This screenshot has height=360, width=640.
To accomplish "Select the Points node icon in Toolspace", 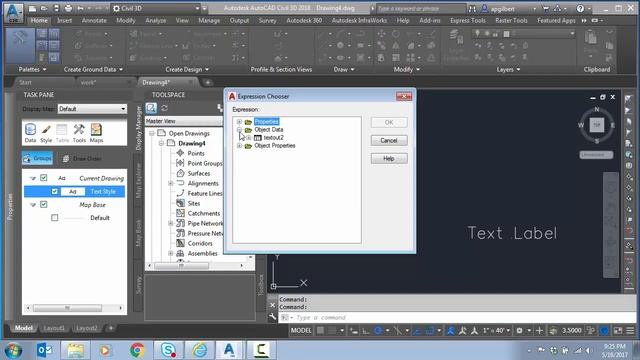I will click(x=180, y=153).
